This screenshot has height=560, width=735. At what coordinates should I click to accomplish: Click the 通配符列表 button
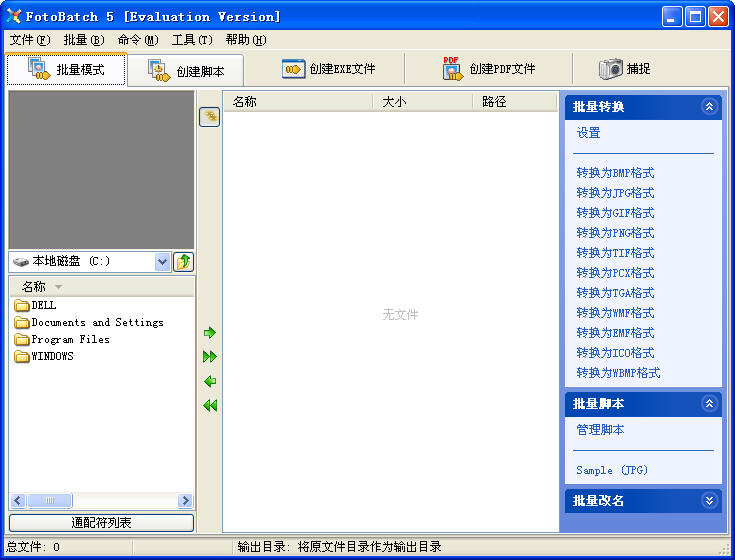tap(101, 523)
